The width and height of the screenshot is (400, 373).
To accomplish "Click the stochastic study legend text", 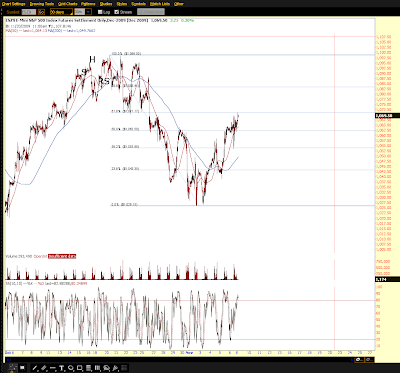I will (x=47, y=283).
